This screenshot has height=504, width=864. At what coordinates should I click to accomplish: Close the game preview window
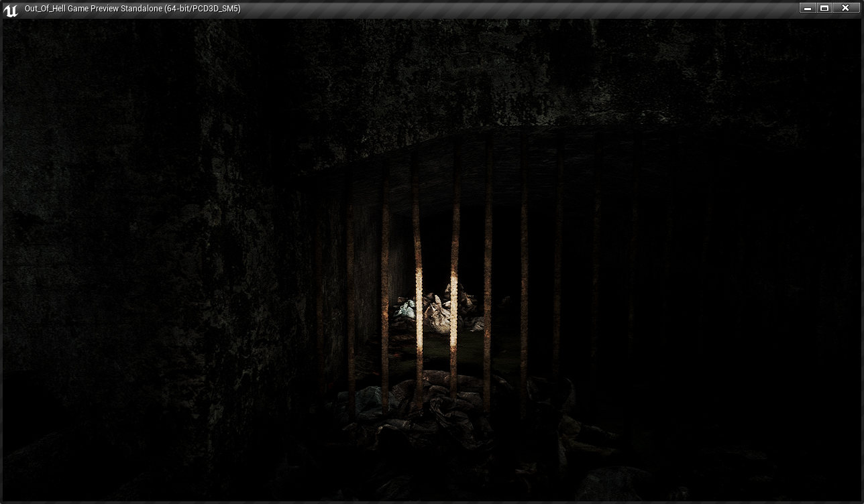pos(845,8)
